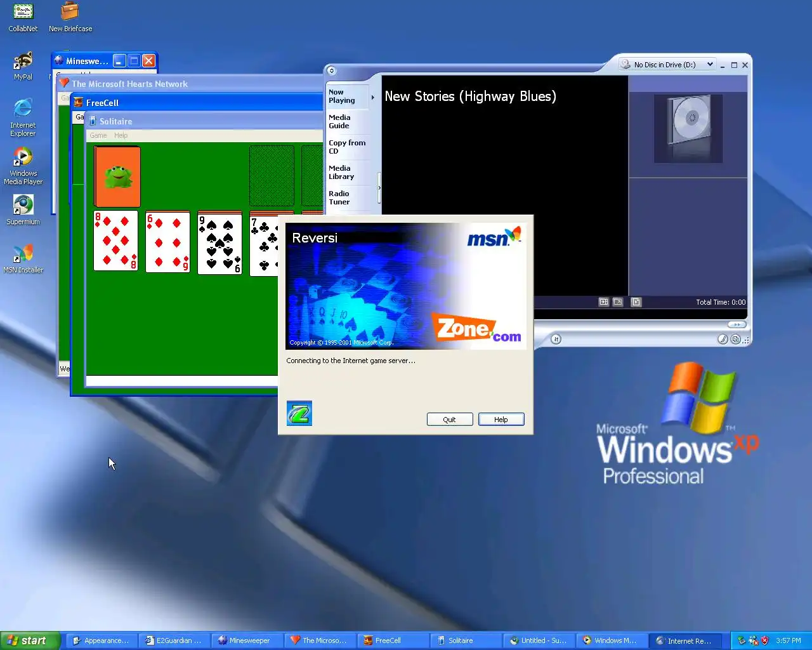The width and height of the screenshot is (812, 650).
Task: Open the New Briefcase desktop icon
Action: click(70, 17)
